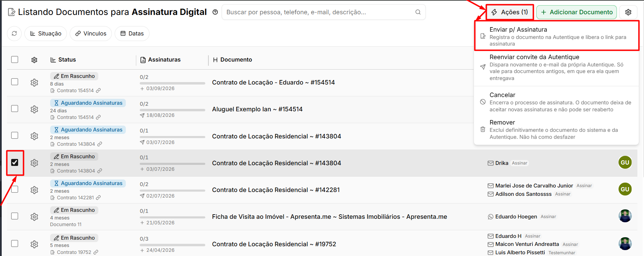Open settings gear at top right corner
The image size is (644, 256).
tap(628, 12)
